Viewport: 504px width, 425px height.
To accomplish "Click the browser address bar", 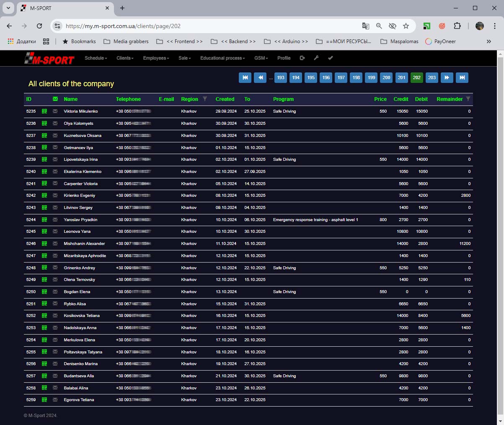I will (209, 26).
